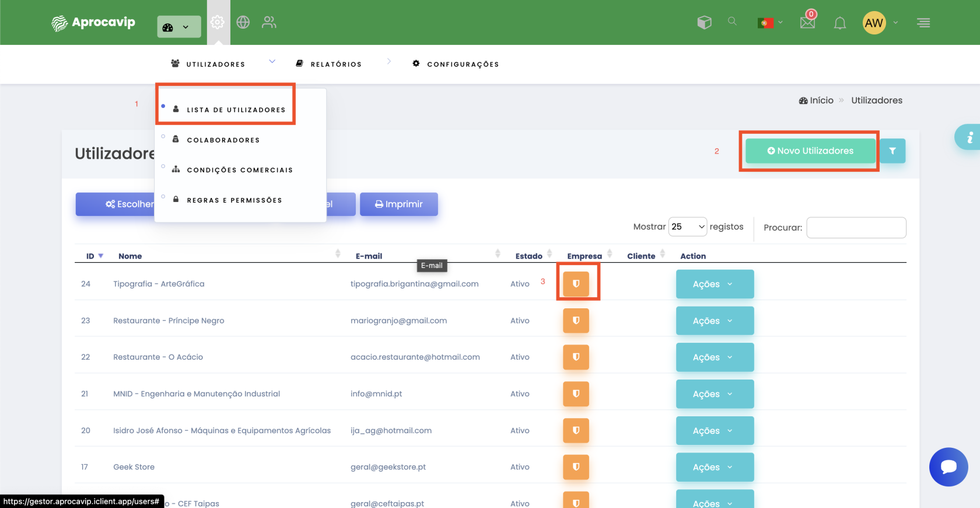Open the Configurações menu
The width and height of the screenshot is (980, 508).
(456, 64)
